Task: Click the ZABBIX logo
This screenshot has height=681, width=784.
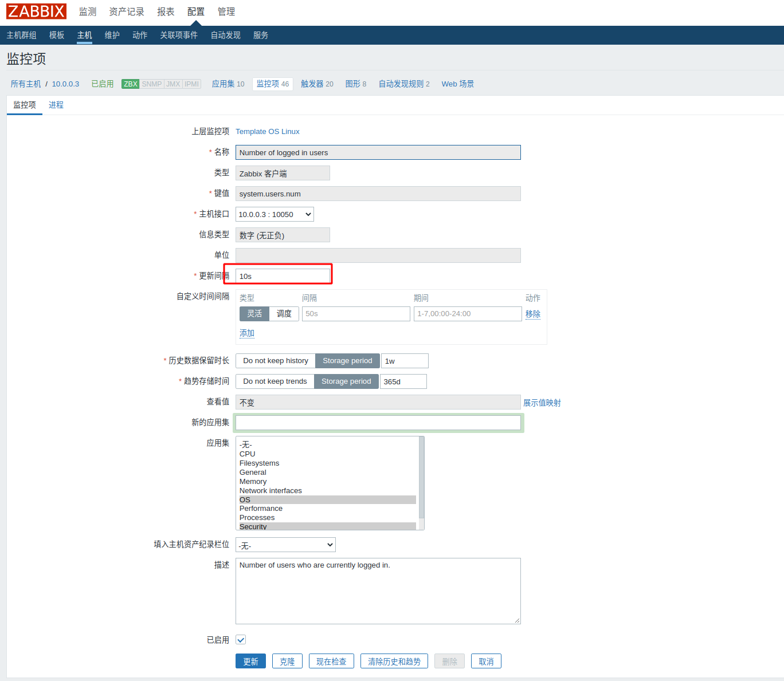Action: click(37, 11)
